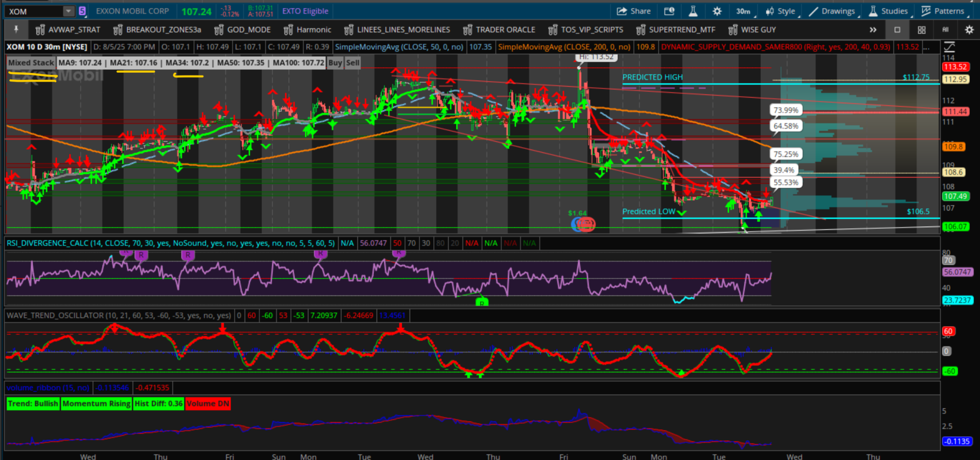Click SimpleMovingAvg (CLOSE, 200, 0, no) label
Screen dimensions: 980x460
[x=564, y=47]
